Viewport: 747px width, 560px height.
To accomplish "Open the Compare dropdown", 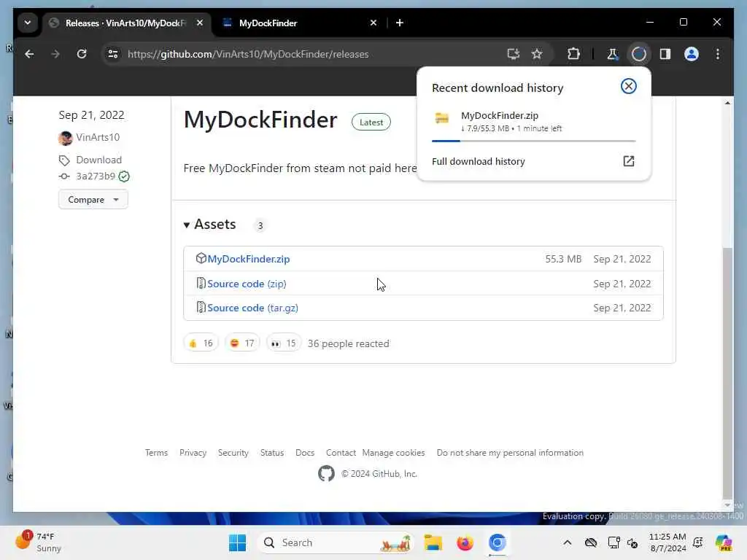I will tap(93, 200).
